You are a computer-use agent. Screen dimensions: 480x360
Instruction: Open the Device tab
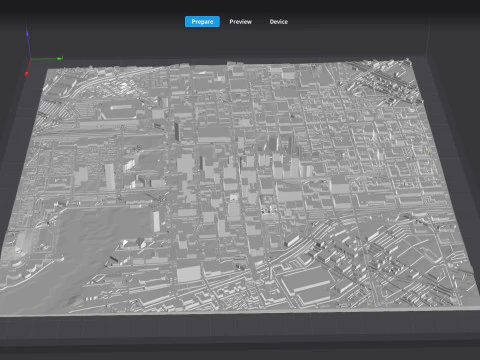(x=279, y=22)
